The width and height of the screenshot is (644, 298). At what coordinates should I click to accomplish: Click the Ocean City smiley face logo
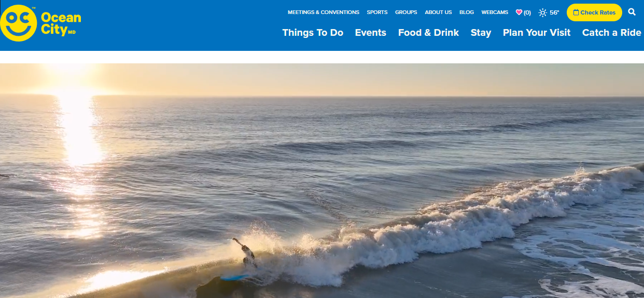[19, 23]
